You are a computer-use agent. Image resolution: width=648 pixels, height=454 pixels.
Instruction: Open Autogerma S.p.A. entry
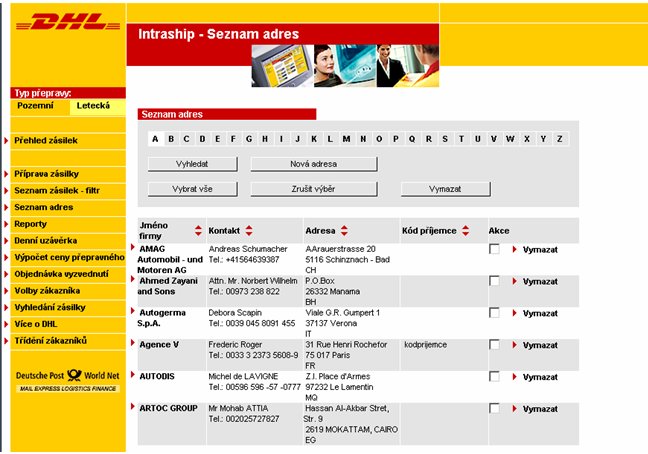(x=162, y=318)
